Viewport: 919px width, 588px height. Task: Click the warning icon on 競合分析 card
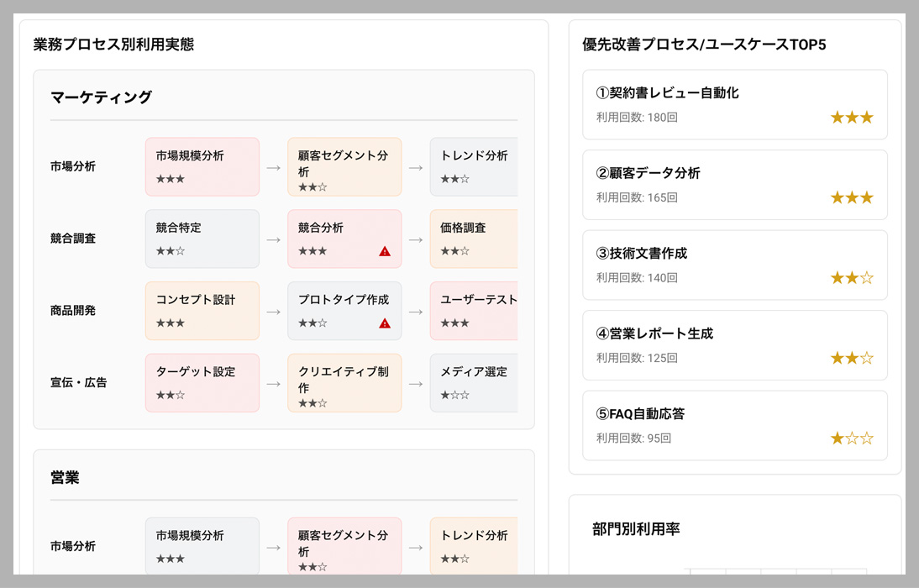point(385,251)
